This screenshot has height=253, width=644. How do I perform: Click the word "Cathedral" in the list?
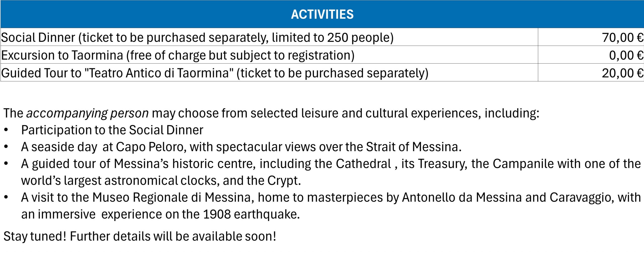tap(363, 164)
